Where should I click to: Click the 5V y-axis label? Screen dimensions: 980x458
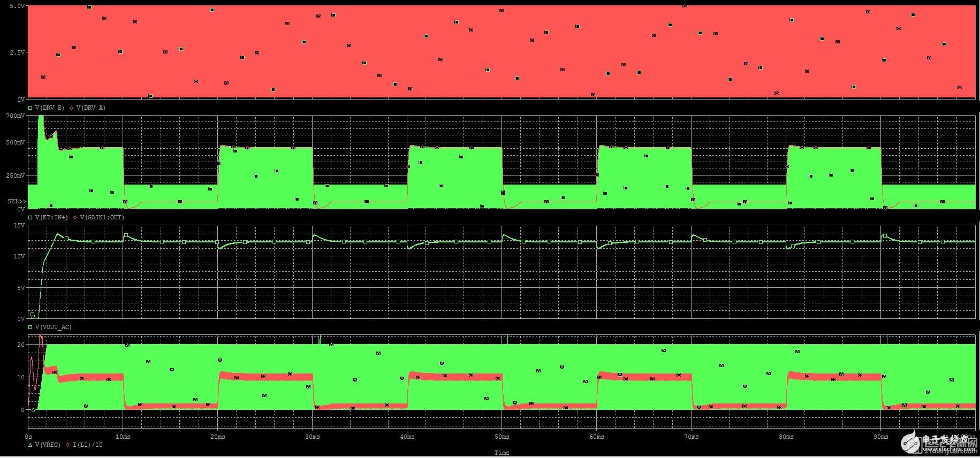(x=21, y=288)
